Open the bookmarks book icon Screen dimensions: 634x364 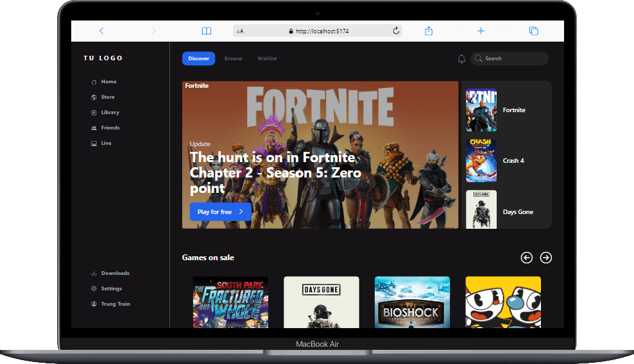click(207, 31)
